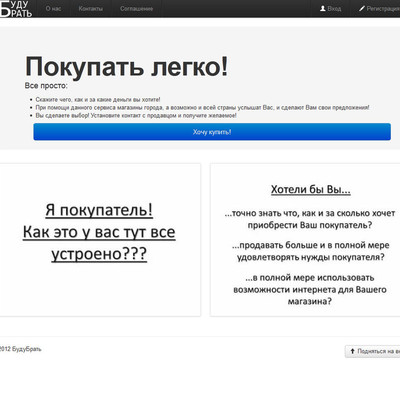Open the О нас menu item
The image size is (400, 400).
pos(53,9)
